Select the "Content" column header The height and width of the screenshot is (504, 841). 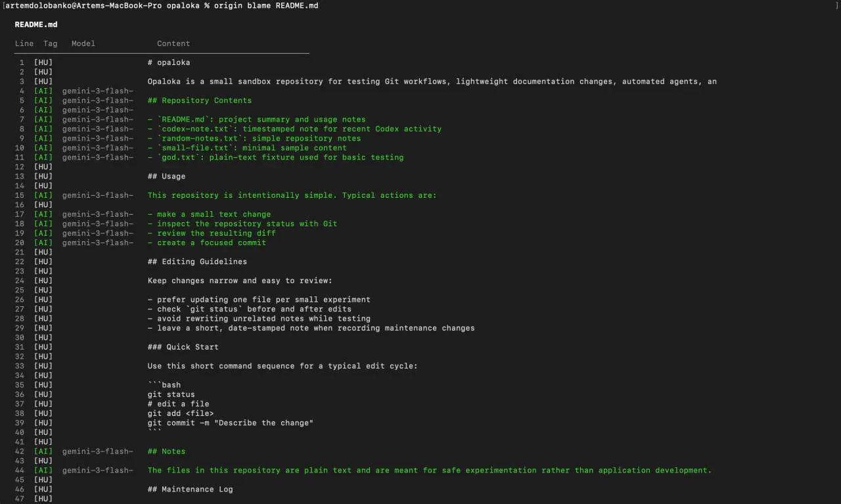coord(173,43)
